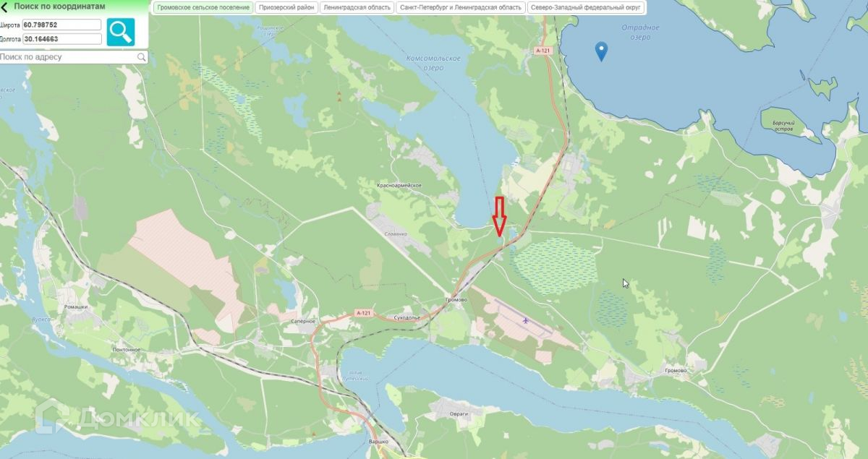This screenshot has width=868, height=459.
Task: Open Санкт-Петербург и Ленинградская область breadcrumb
Action: point(460,7)
